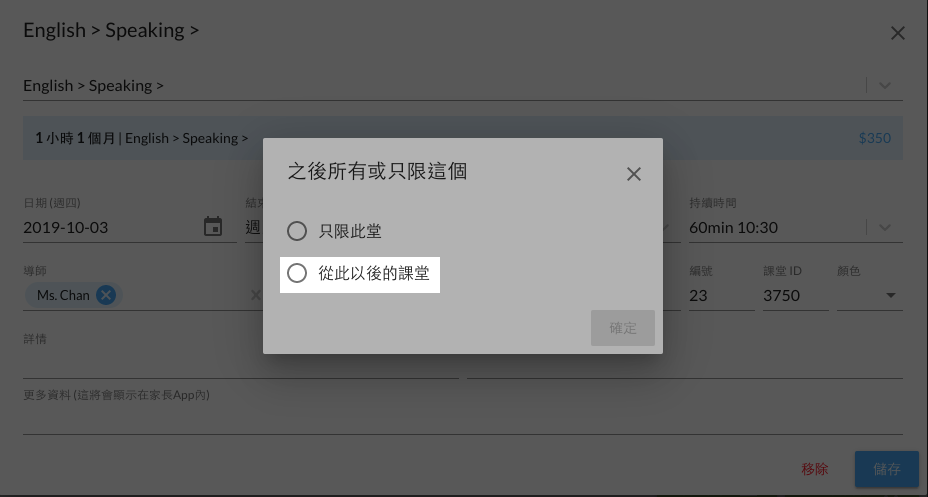The image size is (928, 497).
Task: Clear the tutor field with the X icon
Action: tap(255, 295)
